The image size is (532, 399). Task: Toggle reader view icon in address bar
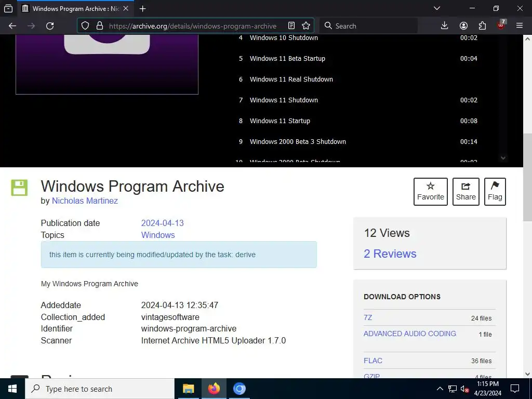click(291, 26)
